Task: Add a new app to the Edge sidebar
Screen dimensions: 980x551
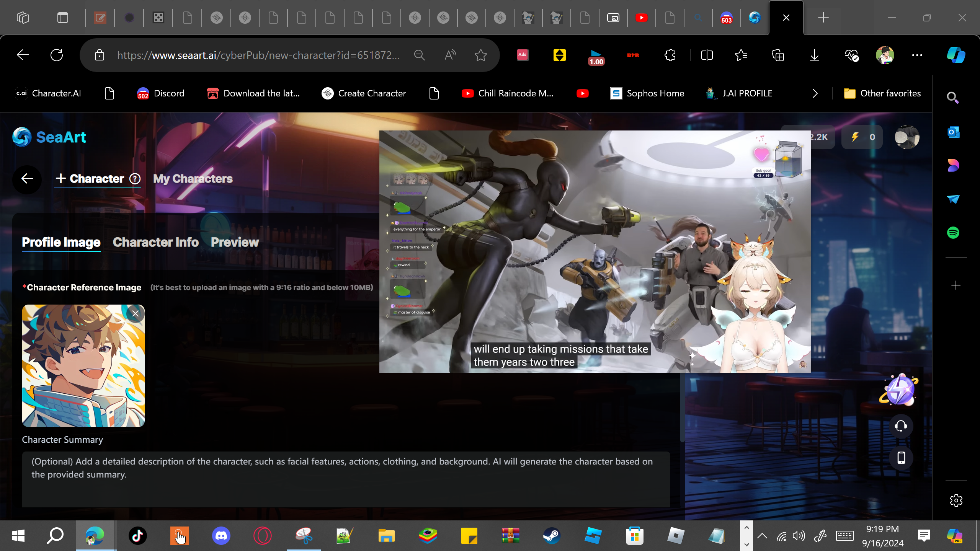Action: coord(956,285)
